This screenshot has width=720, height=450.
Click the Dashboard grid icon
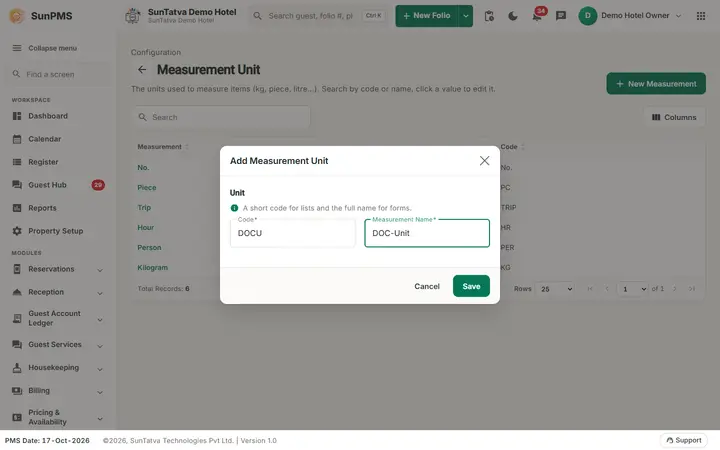(17, 116)
